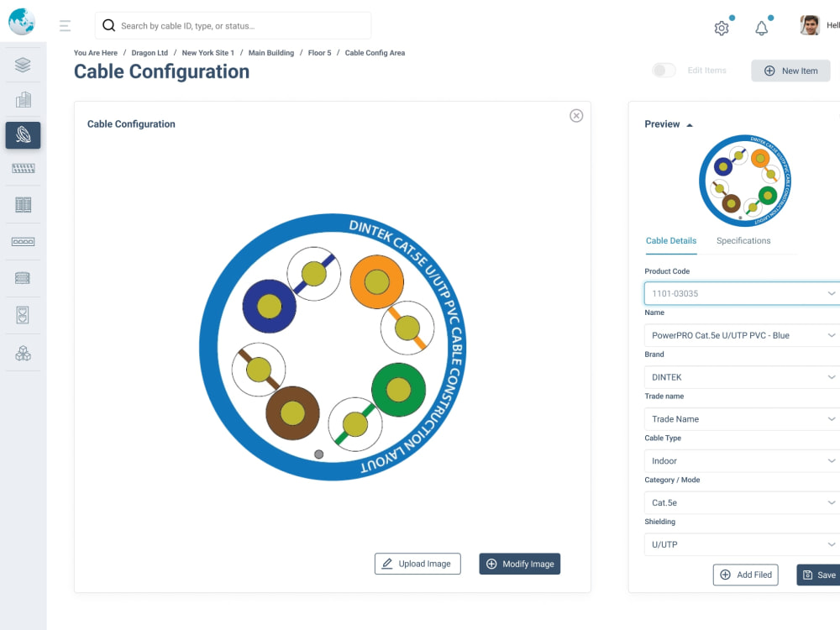
Task: Open the Brand dropdown DINTEK
Action: click(x=742, y=377)
